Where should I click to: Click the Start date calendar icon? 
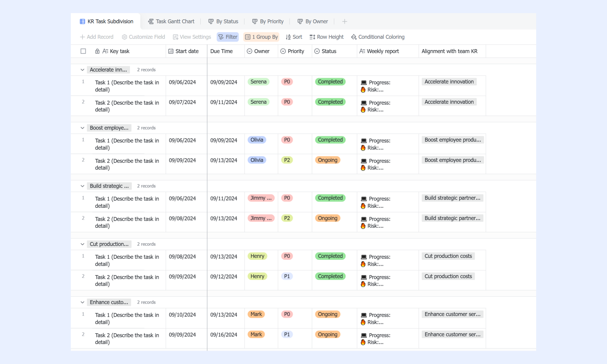point(171,51)
